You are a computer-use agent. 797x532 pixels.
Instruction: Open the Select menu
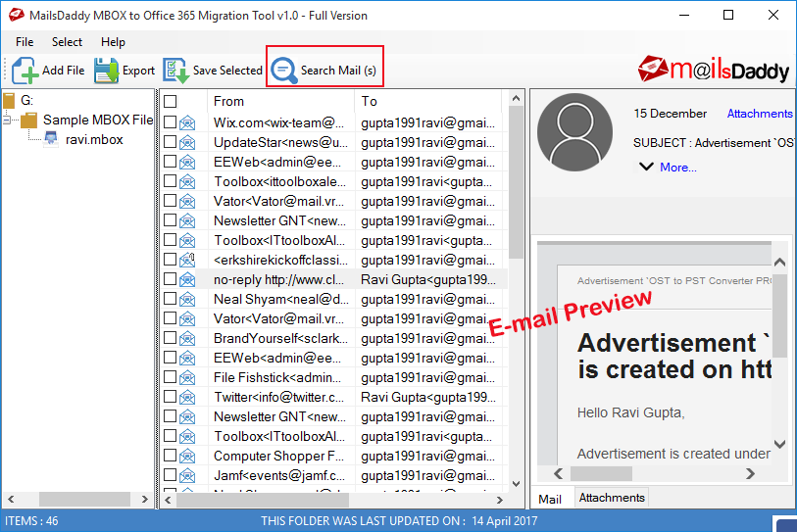click(x=67, y=42)
